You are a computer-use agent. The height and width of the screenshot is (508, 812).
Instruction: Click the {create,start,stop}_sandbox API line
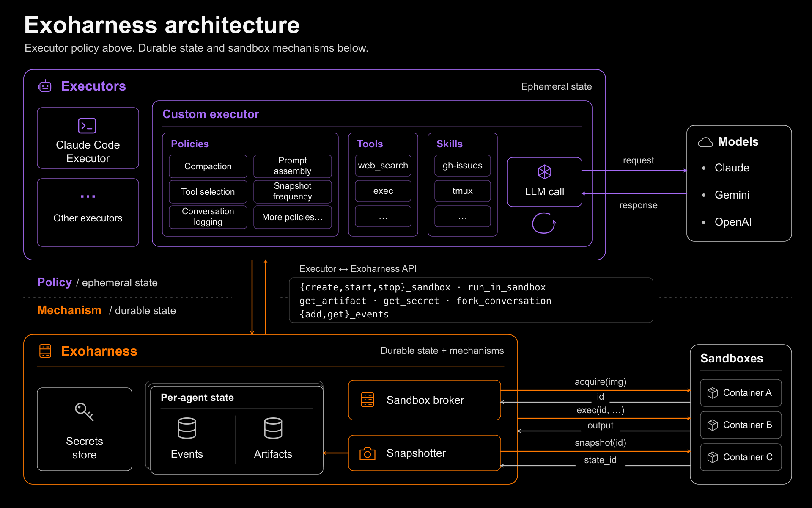(422, 287)
